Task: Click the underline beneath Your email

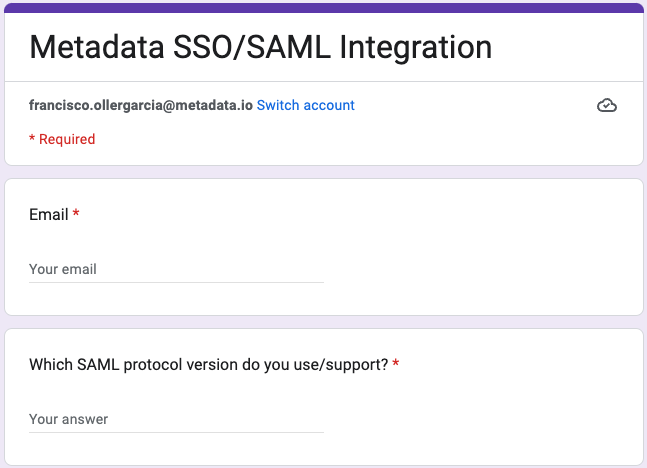Action: tap(176, 282)
